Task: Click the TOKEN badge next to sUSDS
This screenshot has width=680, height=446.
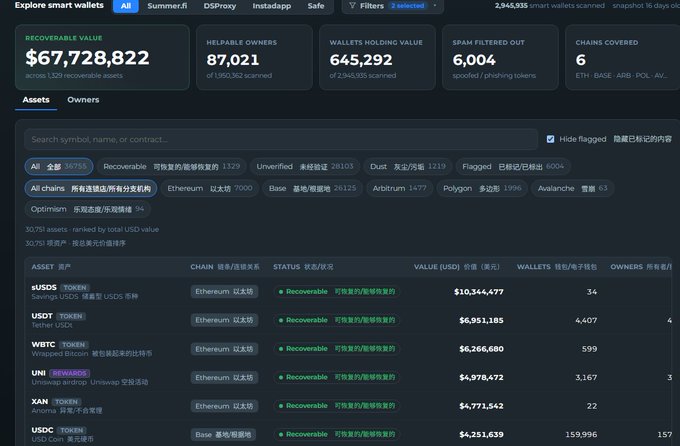Action: click(x=75, y=288)
